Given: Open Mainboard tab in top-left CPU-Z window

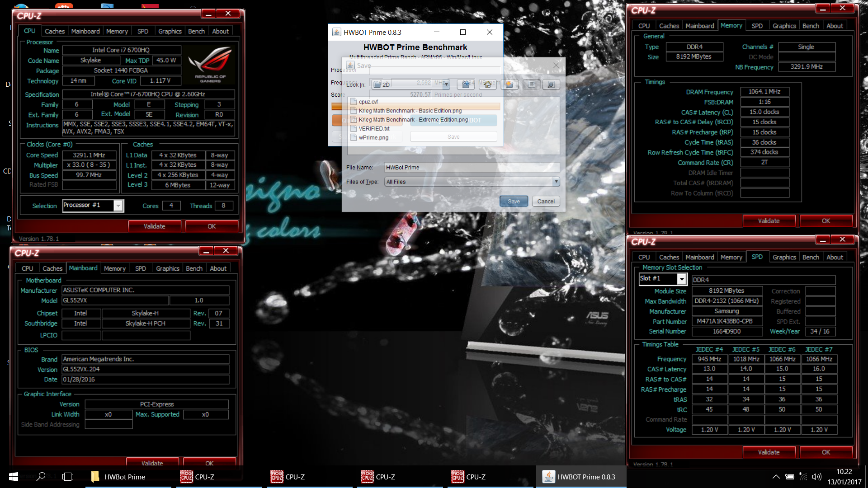Looking at the screenshot, I should coord(85,31).
